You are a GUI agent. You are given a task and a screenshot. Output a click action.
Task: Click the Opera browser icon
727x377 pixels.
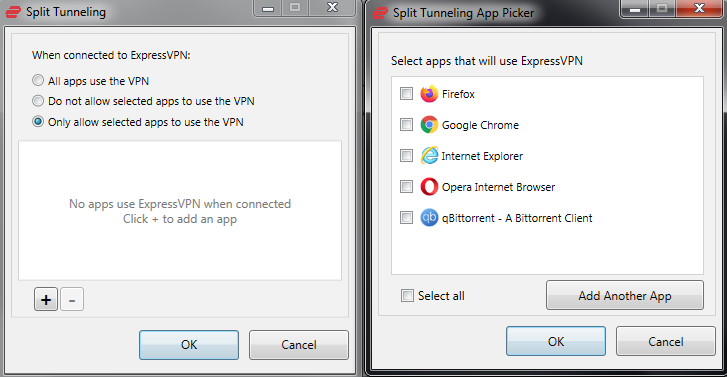429,187
